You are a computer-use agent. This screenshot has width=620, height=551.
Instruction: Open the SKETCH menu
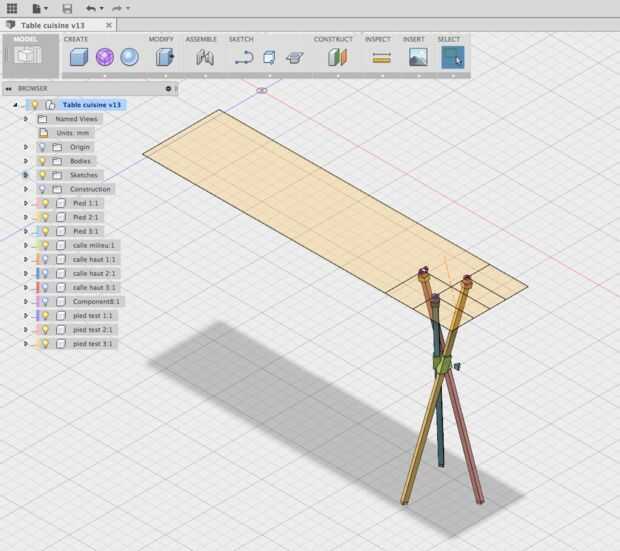click(241, 39)
